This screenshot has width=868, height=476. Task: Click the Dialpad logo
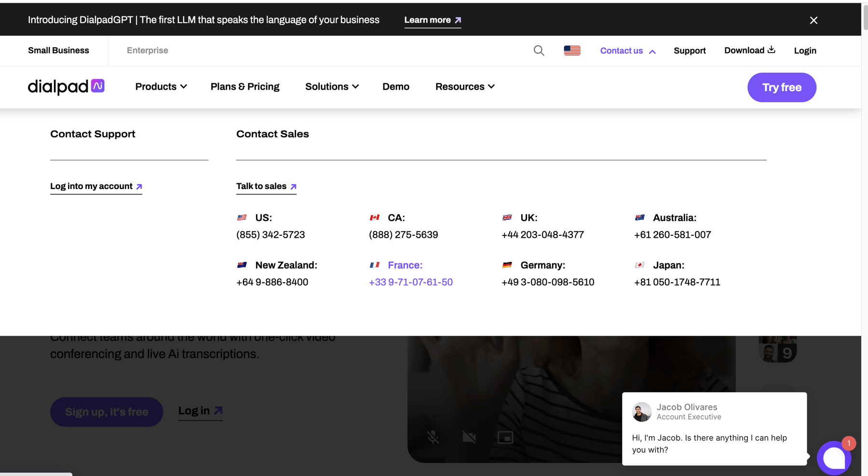pos(66,87)
